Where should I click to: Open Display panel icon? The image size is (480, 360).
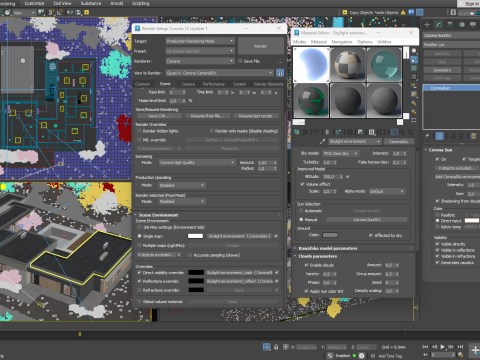[473, 25]
